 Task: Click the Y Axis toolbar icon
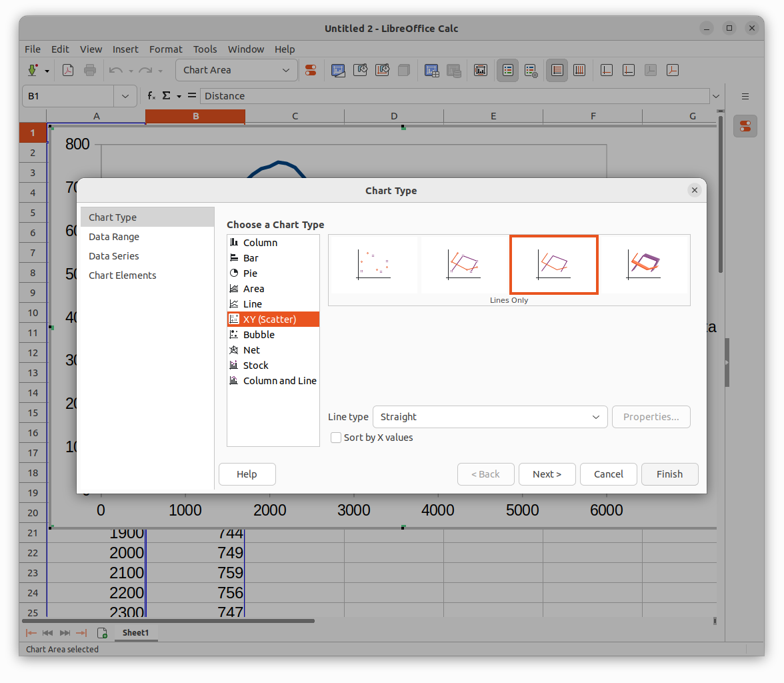click(x=629, y=70)
